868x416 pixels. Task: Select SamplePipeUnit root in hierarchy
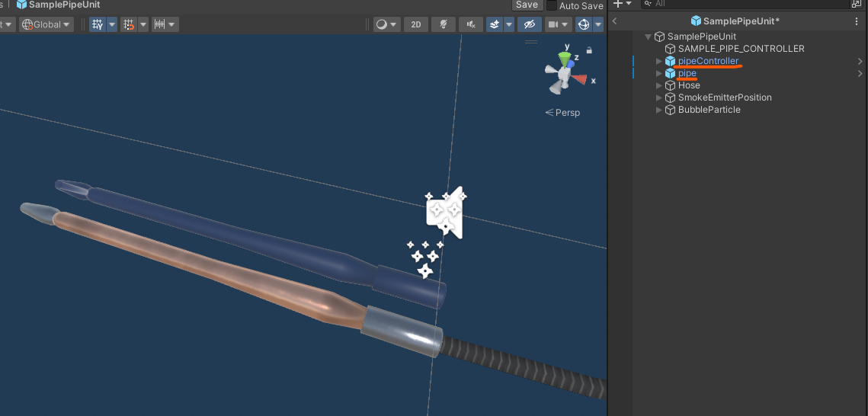coord(702,37)
